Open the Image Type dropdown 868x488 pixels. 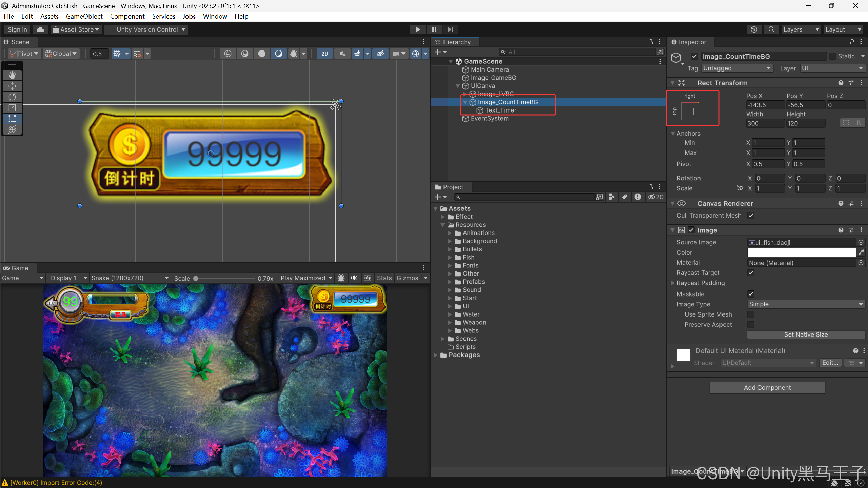pyautogui.click(x=806, y=304)
